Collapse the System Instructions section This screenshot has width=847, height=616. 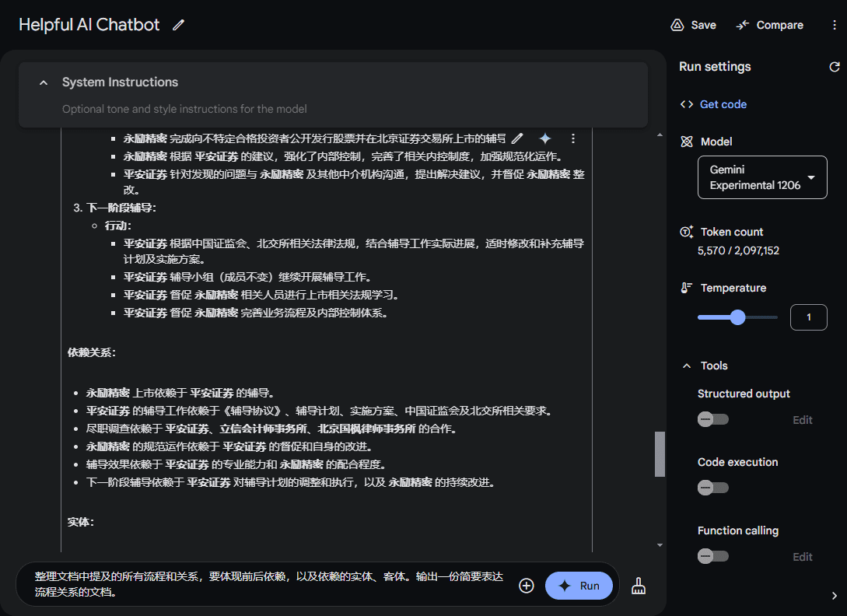click(x=44, y=82)
